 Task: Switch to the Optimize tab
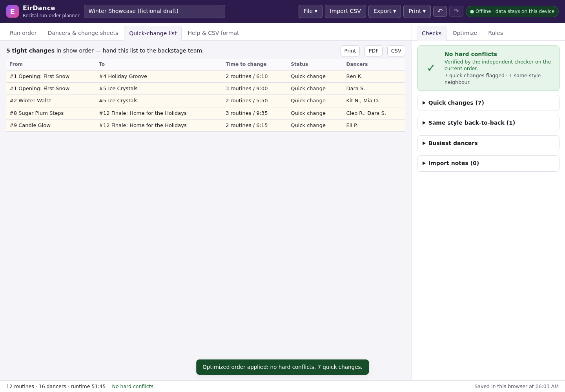(465, 33)
